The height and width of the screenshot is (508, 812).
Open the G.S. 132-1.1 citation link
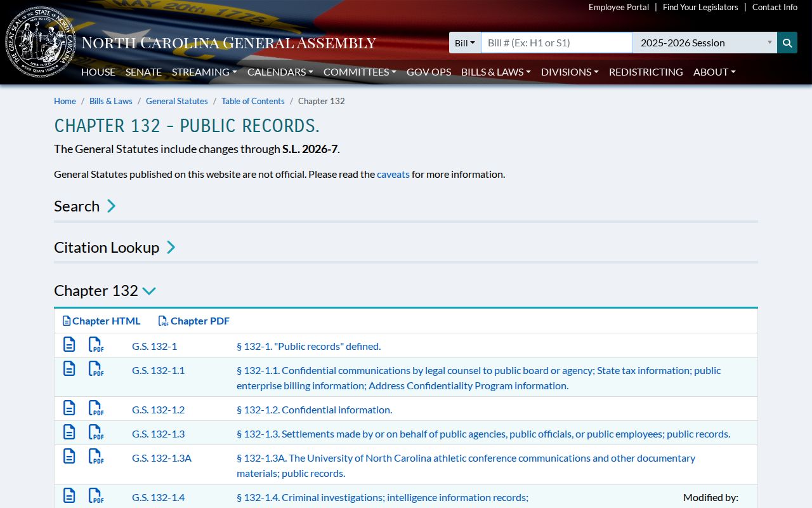(x=159, y=370)
